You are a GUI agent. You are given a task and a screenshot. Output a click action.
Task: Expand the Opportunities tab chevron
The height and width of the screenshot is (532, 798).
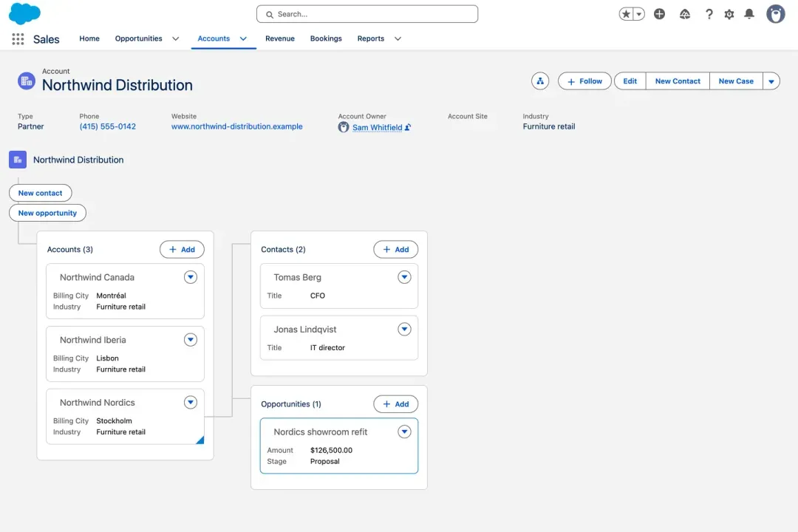(x=176, y=38)
